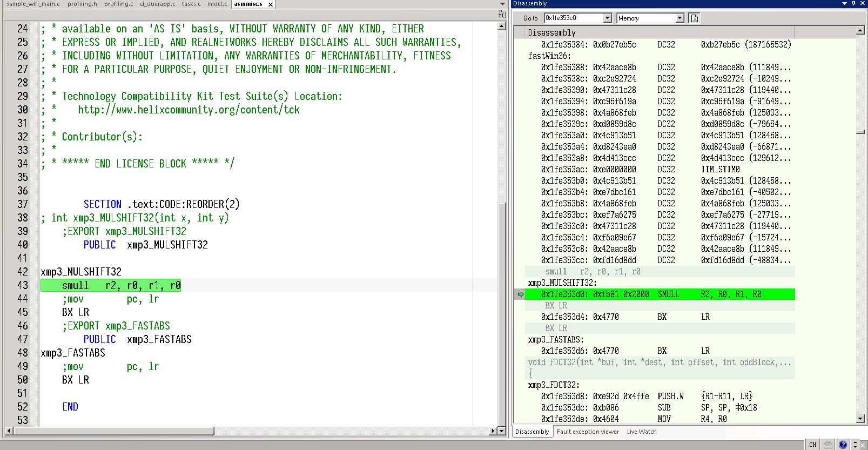This screenshot has height=450, width=868.
Task: Click the fastWin36: label in Disassembly
Action: pyautogui.click(x=549, y=56)
